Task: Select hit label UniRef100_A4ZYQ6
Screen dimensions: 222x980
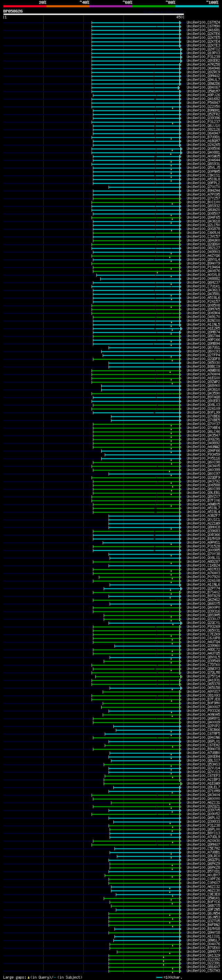Action: 203,256
